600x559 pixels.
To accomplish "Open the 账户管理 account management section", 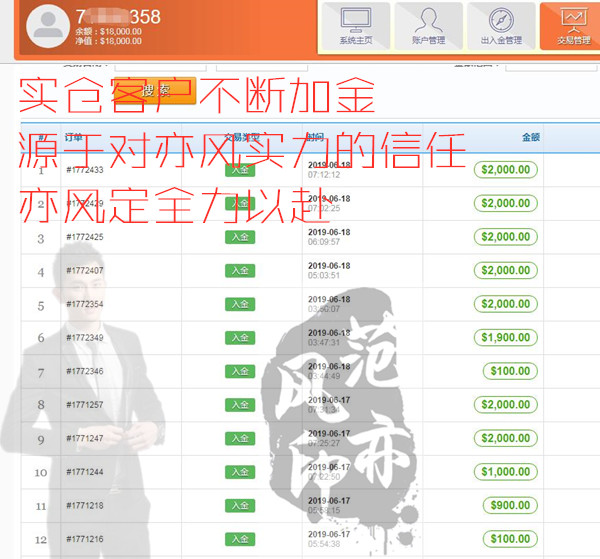I will [428, 27].
